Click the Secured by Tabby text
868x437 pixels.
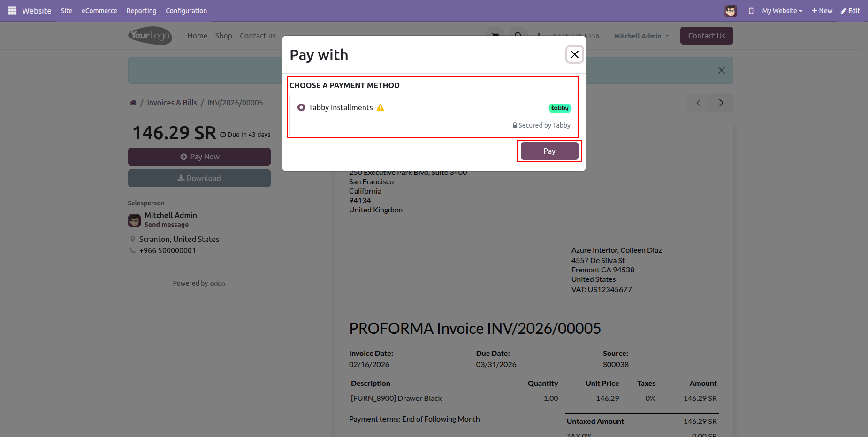(541, 125)
